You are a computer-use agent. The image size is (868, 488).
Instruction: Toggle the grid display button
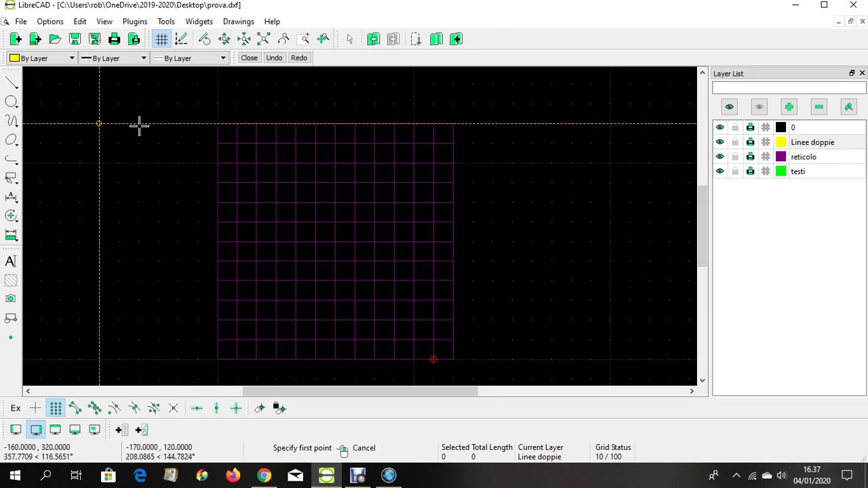[161, 39]
